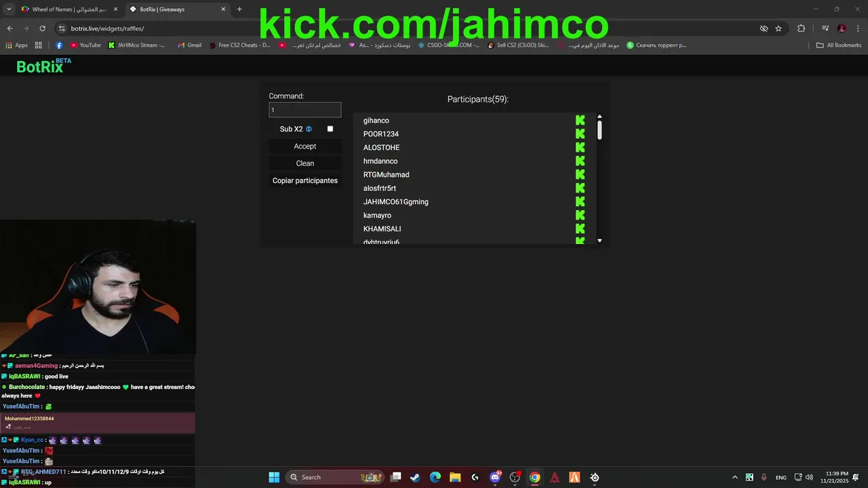Screen dimensions: 868x488
Task: Open the Apps bookmark shortcut
Action: pos(17,45)
